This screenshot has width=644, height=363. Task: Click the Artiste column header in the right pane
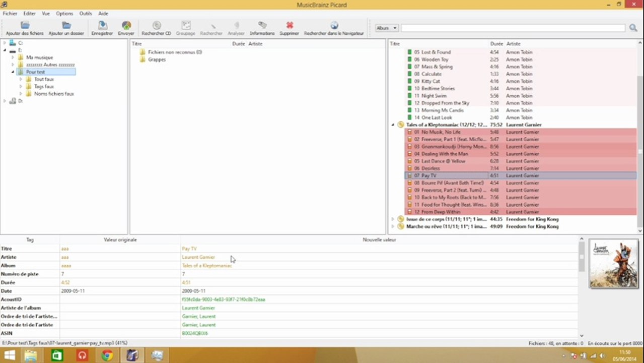click(514, 44)
